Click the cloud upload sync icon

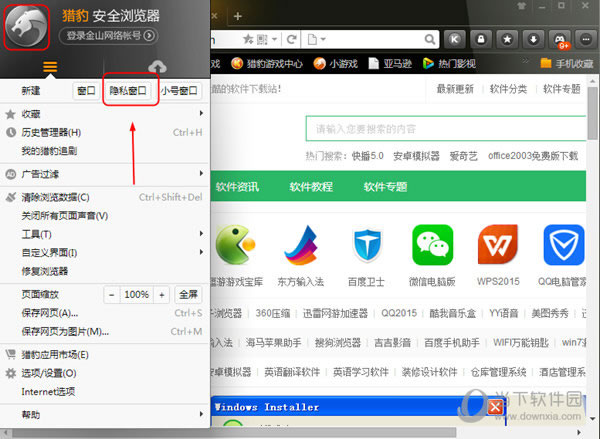coord(157,67)
